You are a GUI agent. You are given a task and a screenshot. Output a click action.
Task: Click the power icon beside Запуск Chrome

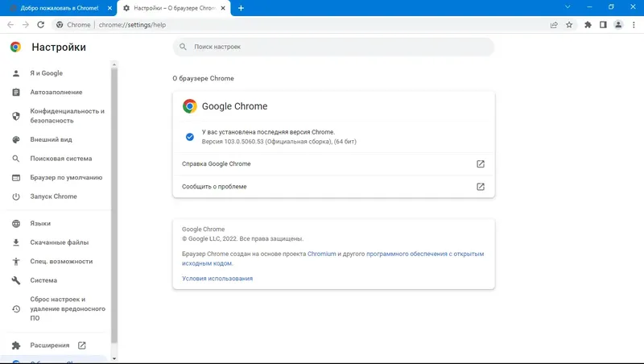coord(16,196)
